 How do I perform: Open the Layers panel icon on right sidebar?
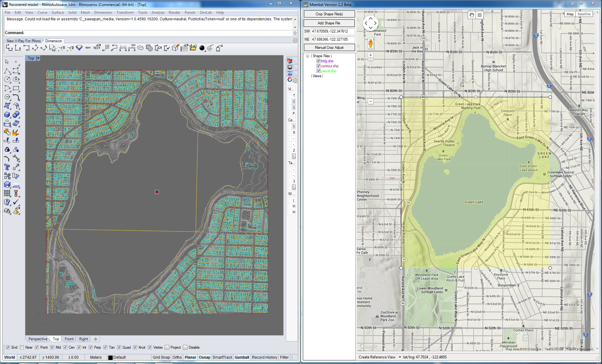tap(290, 61)
